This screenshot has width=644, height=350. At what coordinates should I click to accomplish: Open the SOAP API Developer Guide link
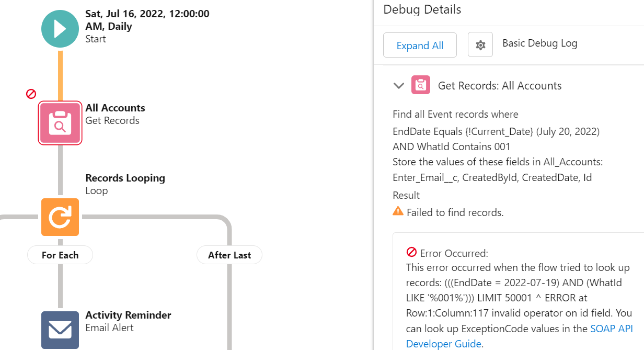pos(612,329)
